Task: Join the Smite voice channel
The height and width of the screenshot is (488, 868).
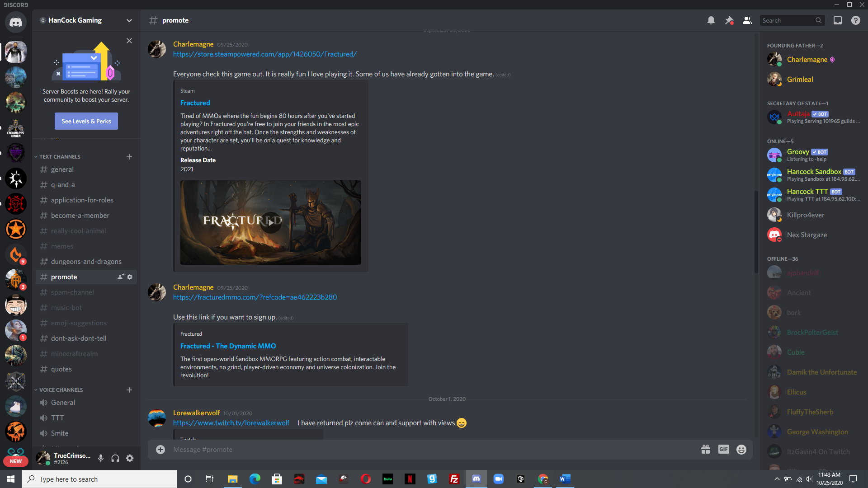Action: 86,433
